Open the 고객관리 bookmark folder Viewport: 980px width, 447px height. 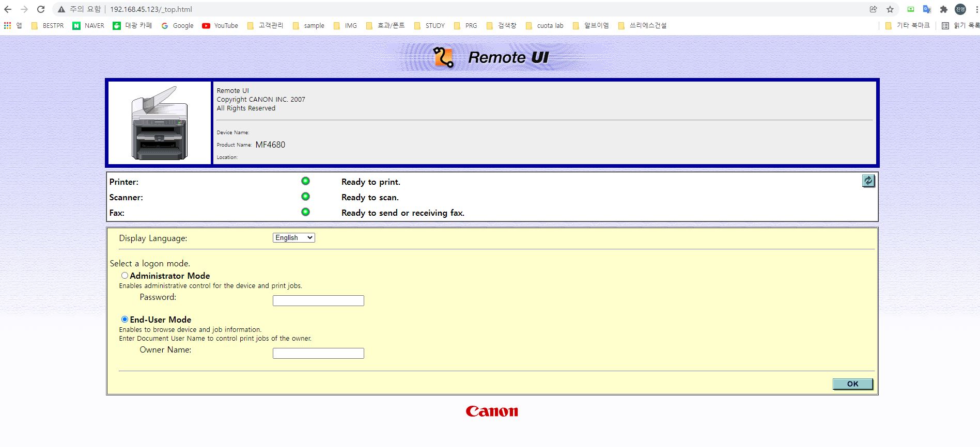click(266, 25)
